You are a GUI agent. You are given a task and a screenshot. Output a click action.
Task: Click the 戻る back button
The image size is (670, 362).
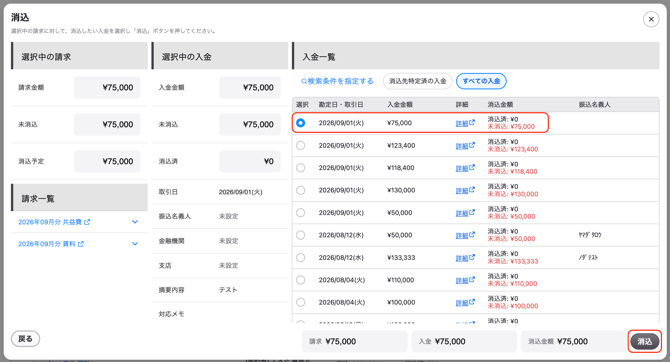pyautogui.click(x=25, y=338)
